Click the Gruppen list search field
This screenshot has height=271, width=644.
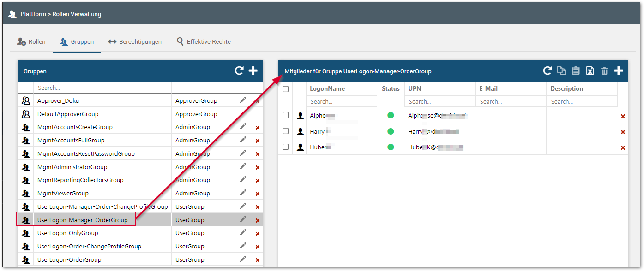102,88
